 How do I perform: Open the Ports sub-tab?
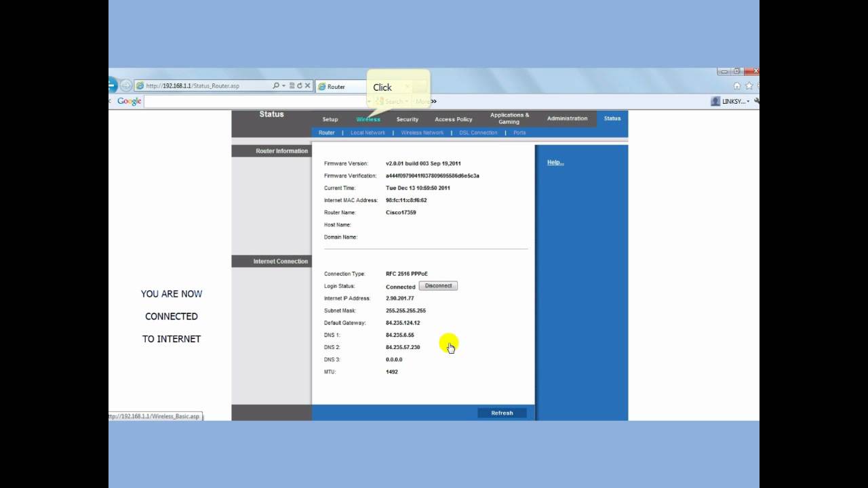[x=519, y=133]
